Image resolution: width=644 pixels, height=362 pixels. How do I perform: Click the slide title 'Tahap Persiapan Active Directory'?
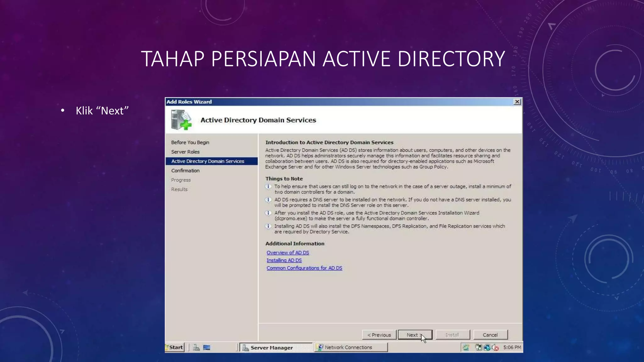(323, 58)
